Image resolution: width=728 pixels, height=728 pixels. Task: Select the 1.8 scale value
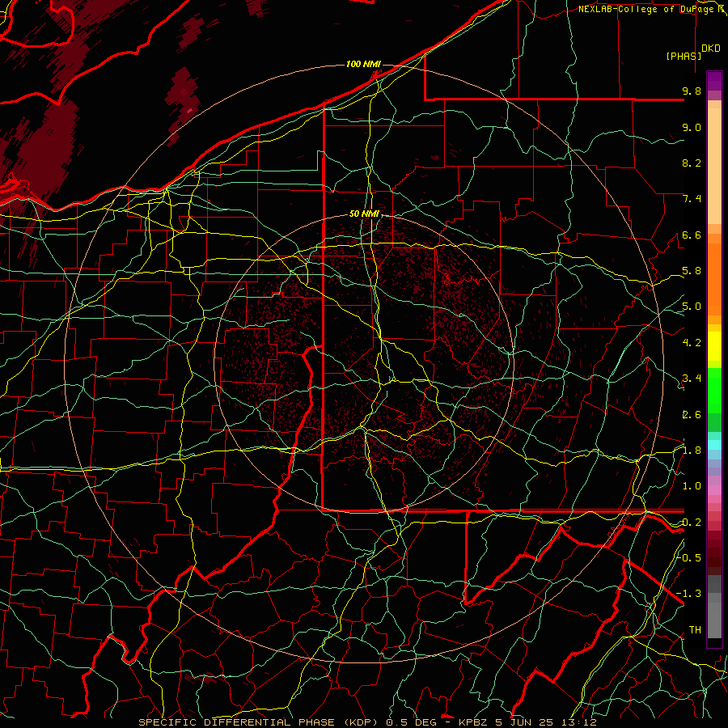pos(692,451)
